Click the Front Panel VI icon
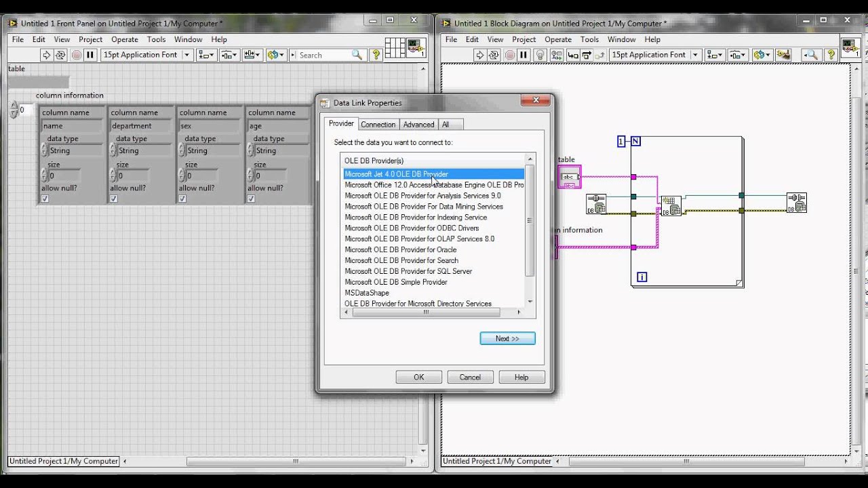This screenshot has width=868, height=488. 416,48
